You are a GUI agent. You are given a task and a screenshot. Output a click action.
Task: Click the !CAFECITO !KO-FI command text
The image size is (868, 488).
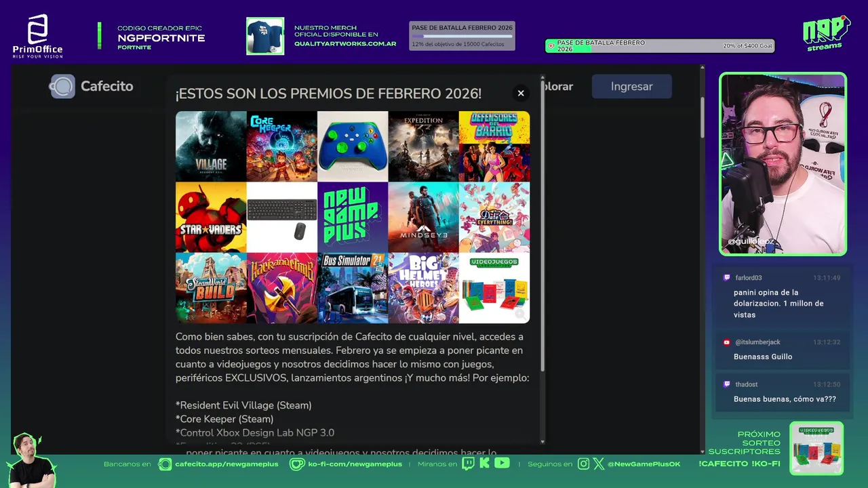[x=739, y=464]
